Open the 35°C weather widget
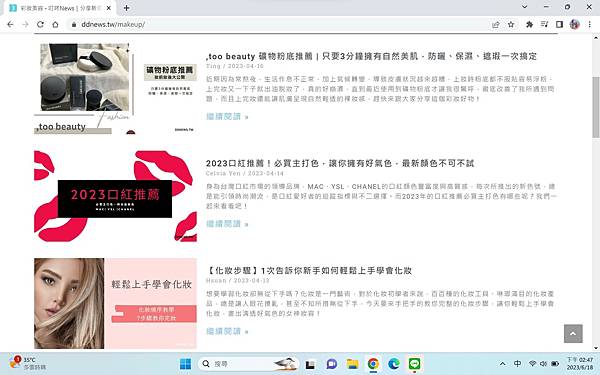The image size is (600, 375). [x=28, y=363]
